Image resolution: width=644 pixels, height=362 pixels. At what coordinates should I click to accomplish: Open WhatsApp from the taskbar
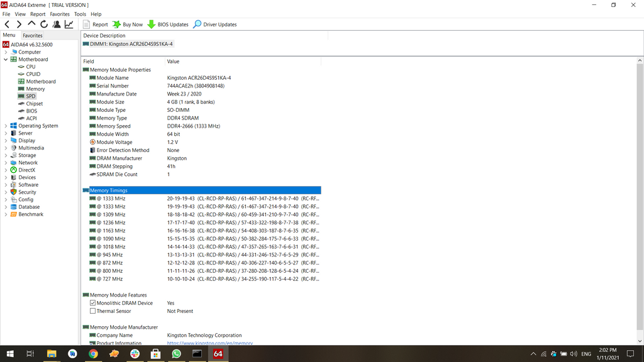pos(177,354)
